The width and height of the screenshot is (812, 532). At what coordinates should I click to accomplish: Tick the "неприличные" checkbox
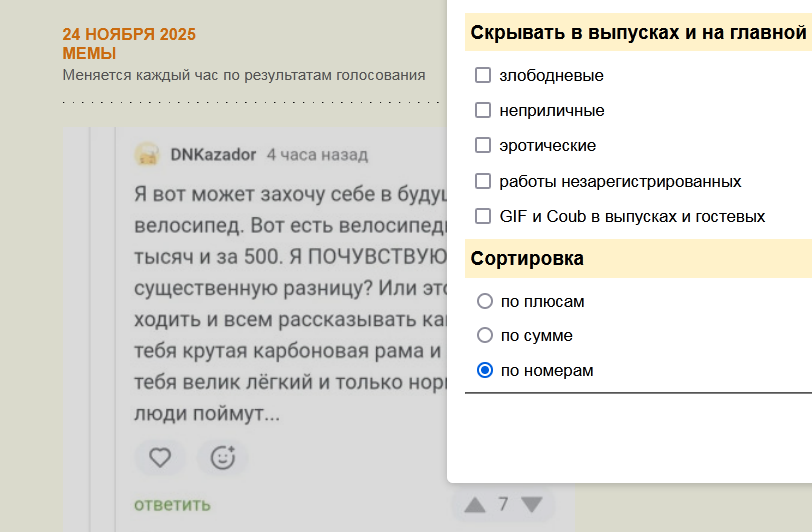(x=483, y=110)
